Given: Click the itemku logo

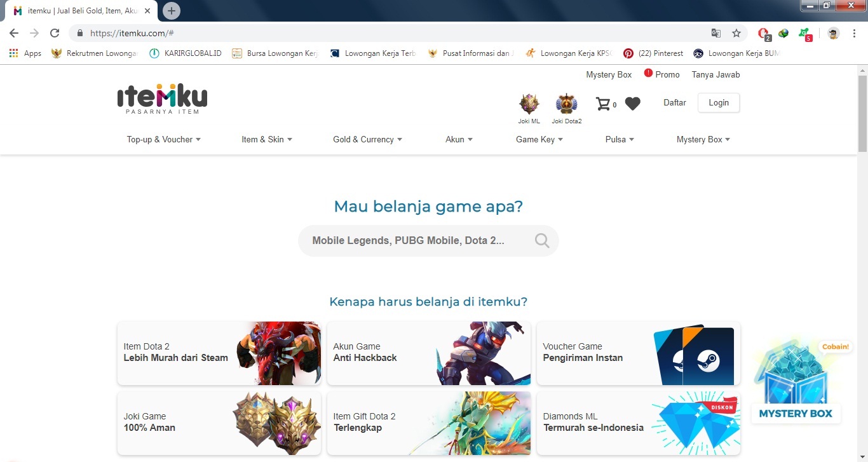Looking at the screenshot, I should click(162, 99).
